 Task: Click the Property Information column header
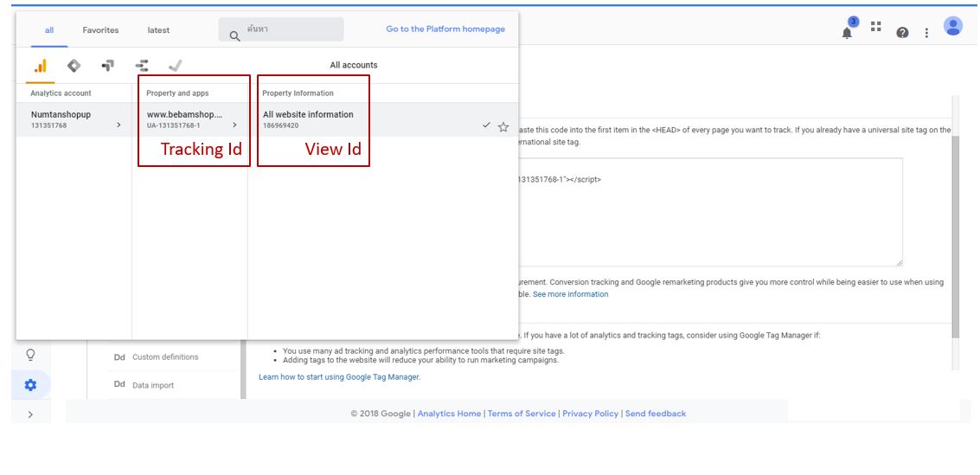pos(298,93)
